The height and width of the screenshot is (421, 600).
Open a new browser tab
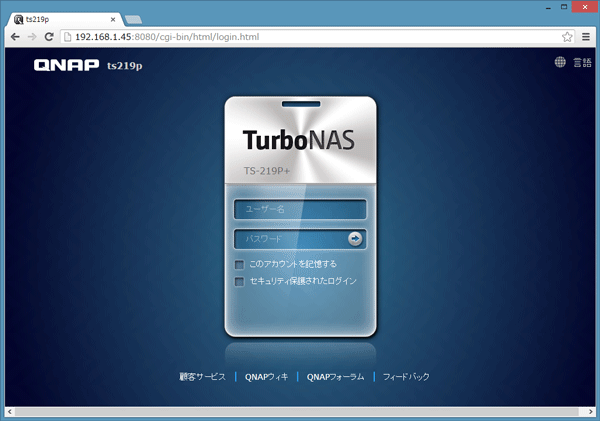click(x=134, y=20)
